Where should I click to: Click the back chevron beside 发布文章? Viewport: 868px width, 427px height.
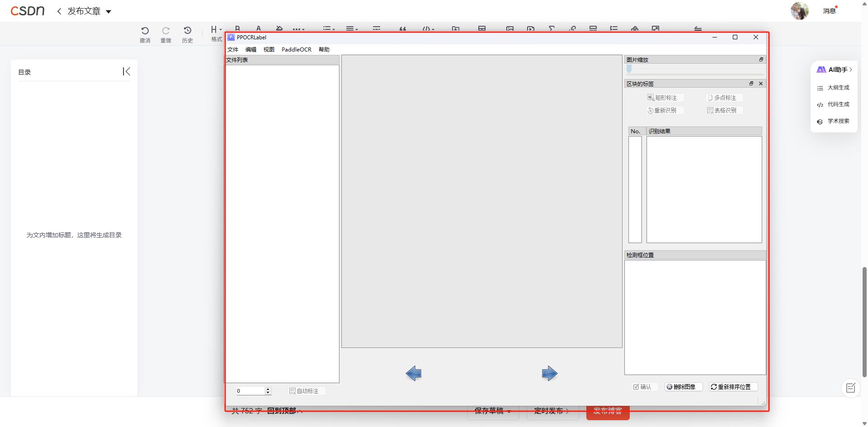click(x=59, y=11)
